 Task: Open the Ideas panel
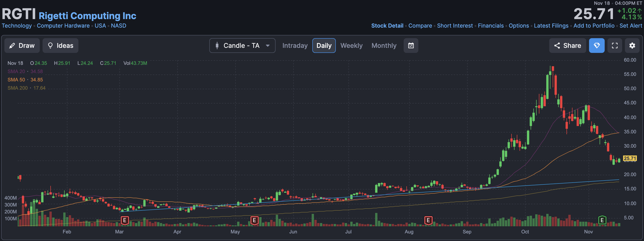point(60,46)
